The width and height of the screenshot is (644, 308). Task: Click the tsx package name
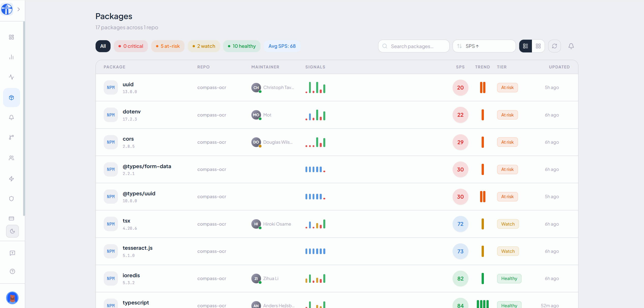tap(127, 221)
